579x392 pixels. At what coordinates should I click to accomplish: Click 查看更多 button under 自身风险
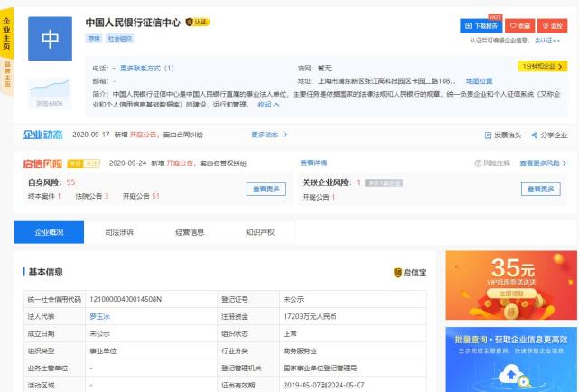266,190
